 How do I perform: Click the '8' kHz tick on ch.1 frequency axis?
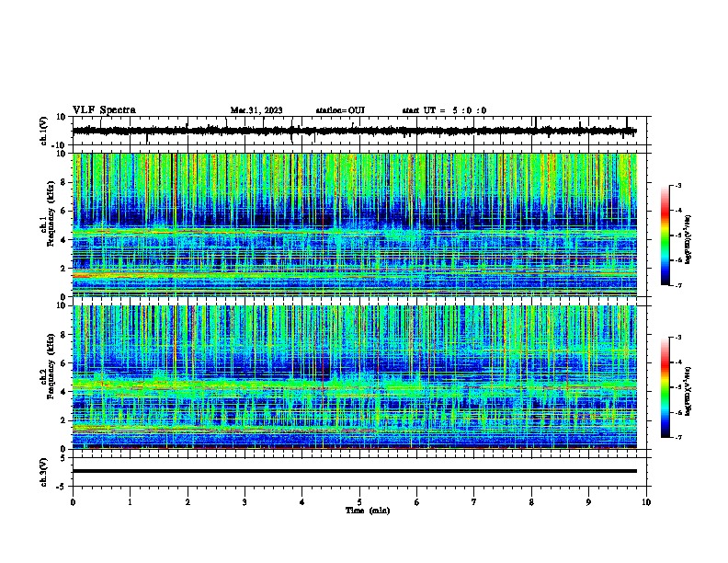pyautogui.click(x=63, y=182)
